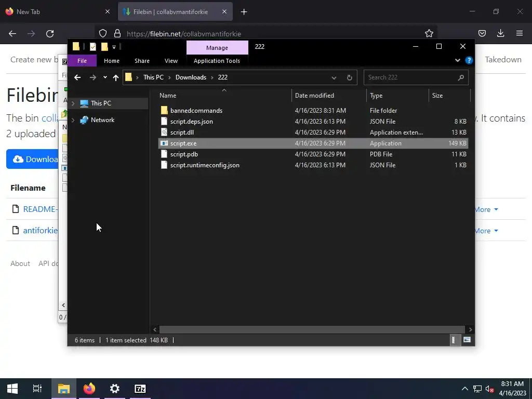The width and height of the screenshot is (532, 399).
Task: Go back in Explorer navigation
Action: point(77,77)
